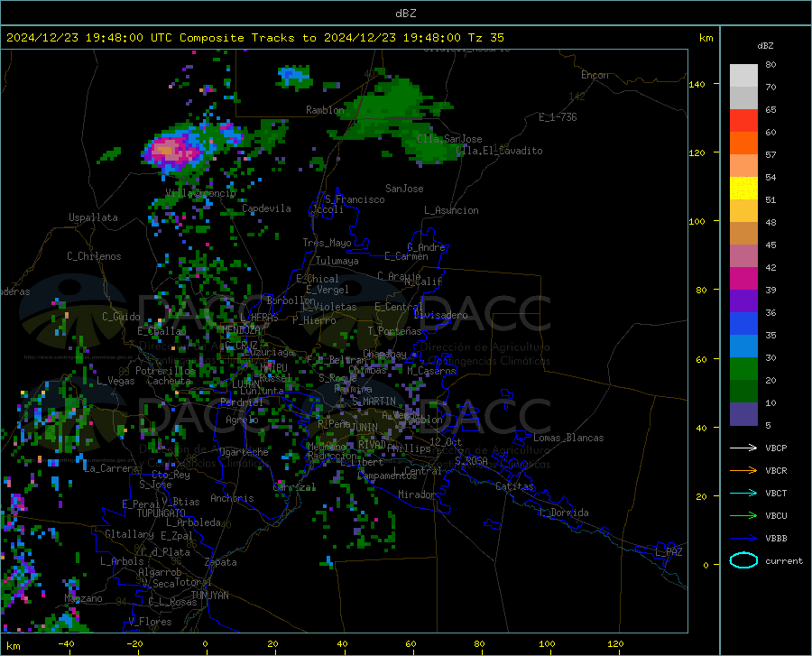Select the purple 36-39 dBZ swatch
The image size is (812, 656).
[x=743, y=301]
